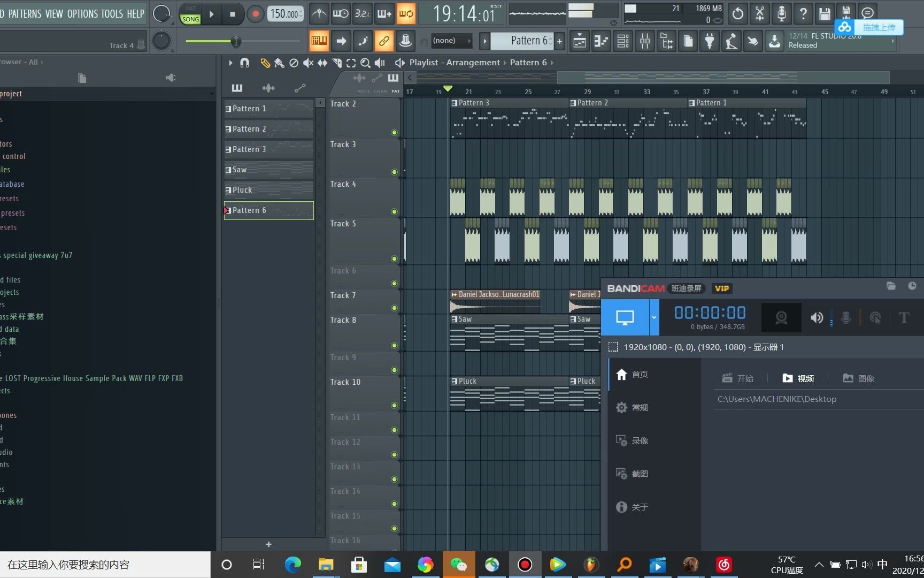Expand Bandicam screen mode dropdown arrow

653,317
